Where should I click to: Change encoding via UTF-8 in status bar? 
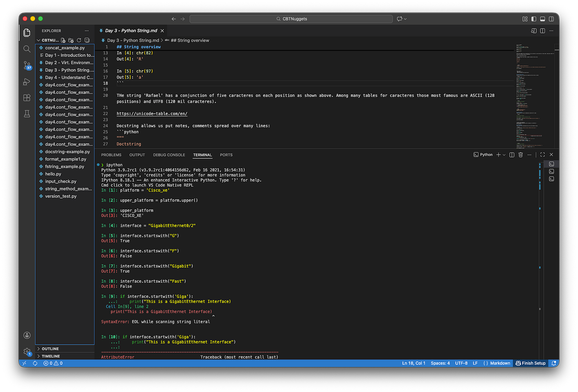461,363
